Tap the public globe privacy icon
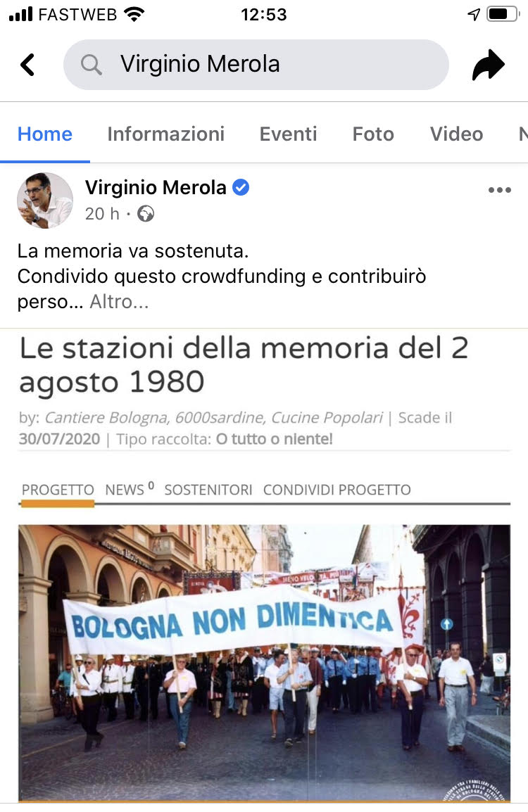Image resolution: width=528 pixels, height=812 pixels. pyautogui.click(x=146, y=214)
